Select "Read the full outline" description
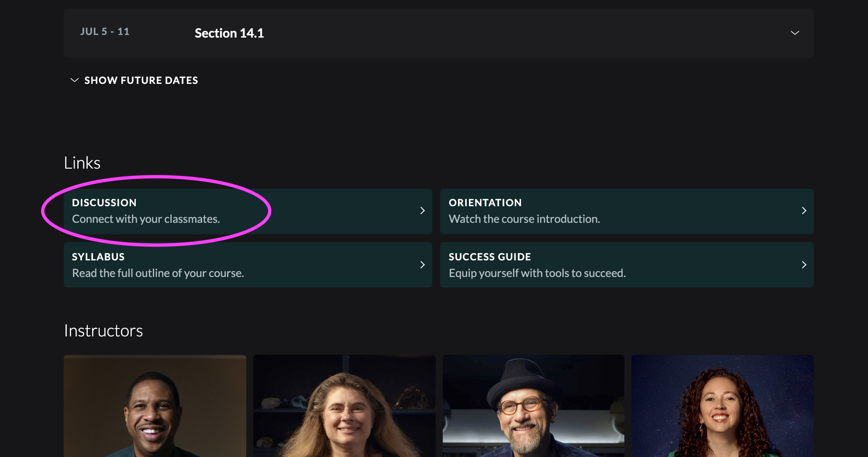The image size is (868, 457). click(158, 273)
